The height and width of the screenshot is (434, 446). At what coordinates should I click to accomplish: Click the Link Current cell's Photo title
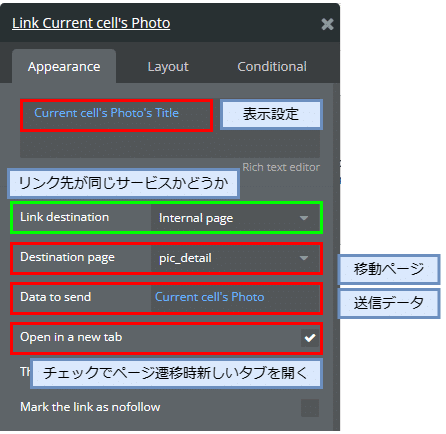91,23
